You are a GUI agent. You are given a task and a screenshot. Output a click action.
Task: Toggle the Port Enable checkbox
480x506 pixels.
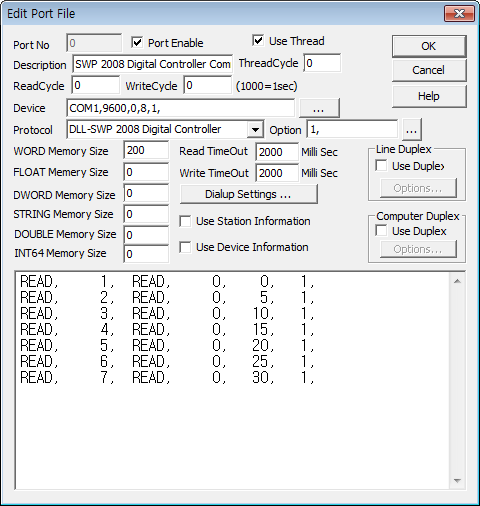click(x=137, y=43)
